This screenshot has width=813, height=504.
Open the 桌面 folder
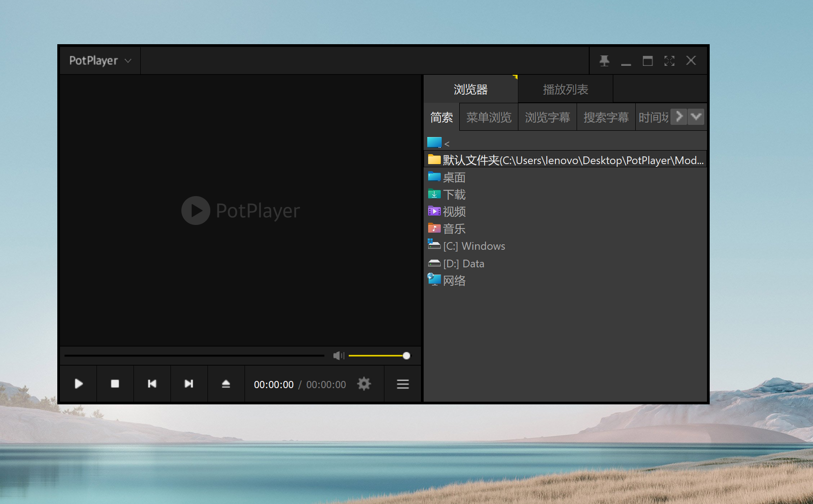pos(565,177)
